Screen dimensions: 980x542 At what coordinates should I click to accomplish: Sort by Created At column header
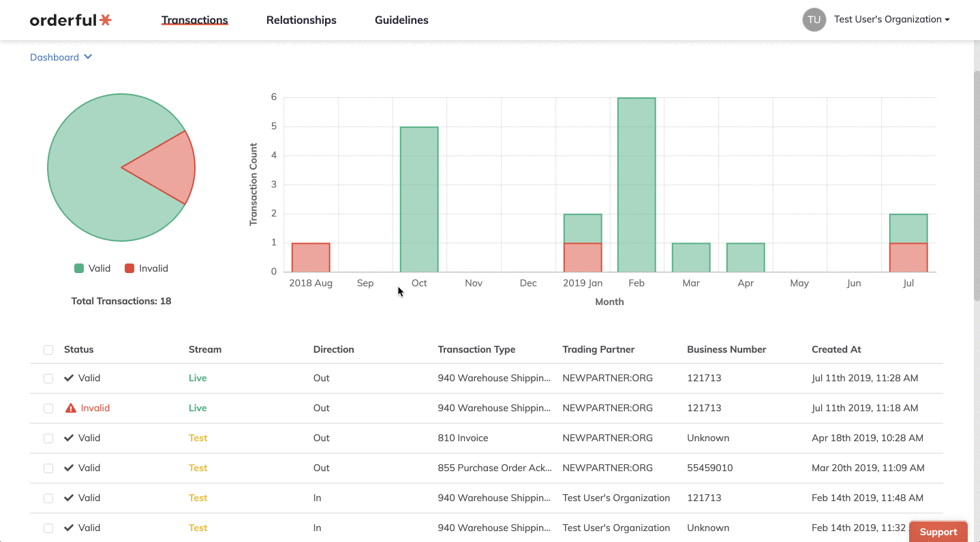tap(836, 349)
